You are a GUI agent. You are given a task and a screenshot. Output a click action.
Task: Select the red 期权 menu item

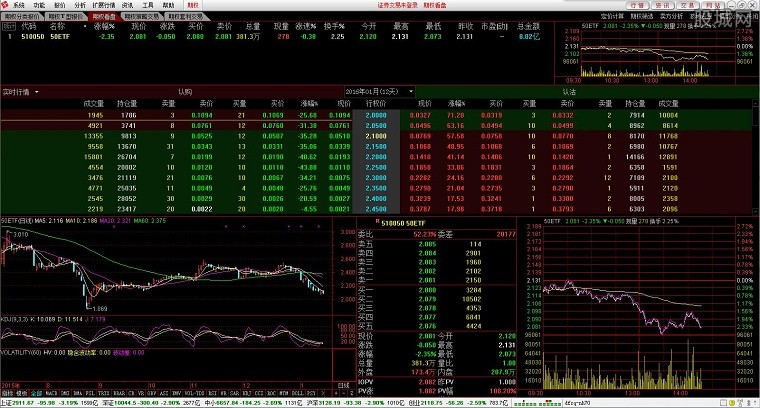[193, 5]
